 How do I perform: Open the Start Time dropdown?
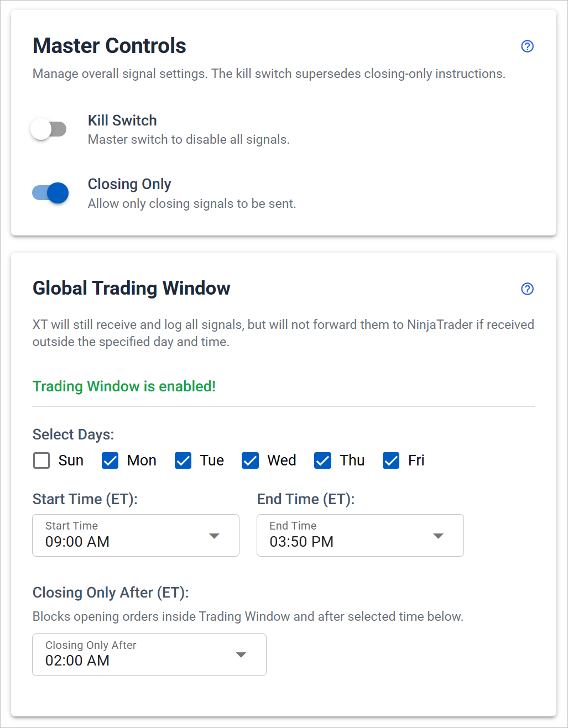pos(136,535)
